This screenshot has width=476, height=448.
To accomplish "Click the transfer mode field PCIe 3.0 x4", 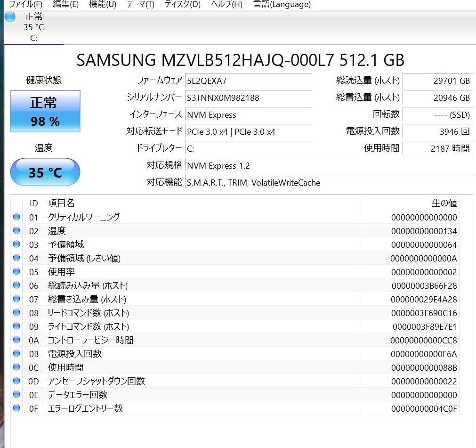I will point(248,132).
